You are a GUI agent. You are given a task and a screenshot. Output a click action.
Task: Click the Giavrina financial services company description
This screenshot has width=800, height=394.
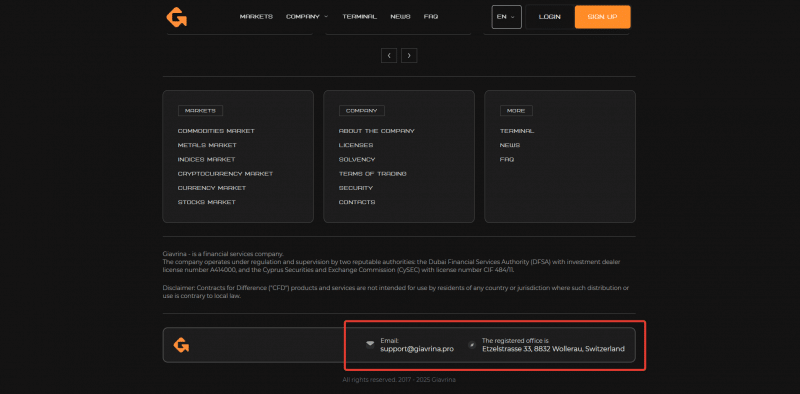[x=392, y=262]
